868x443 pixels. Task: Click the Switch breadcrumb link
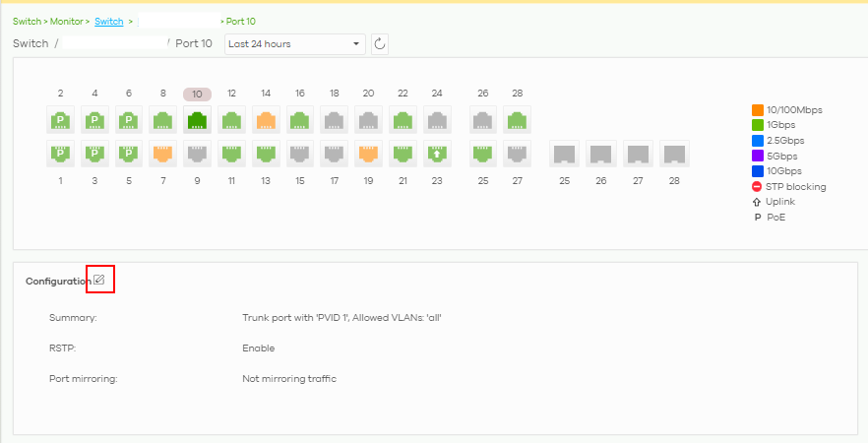click(x=108, y=21)
